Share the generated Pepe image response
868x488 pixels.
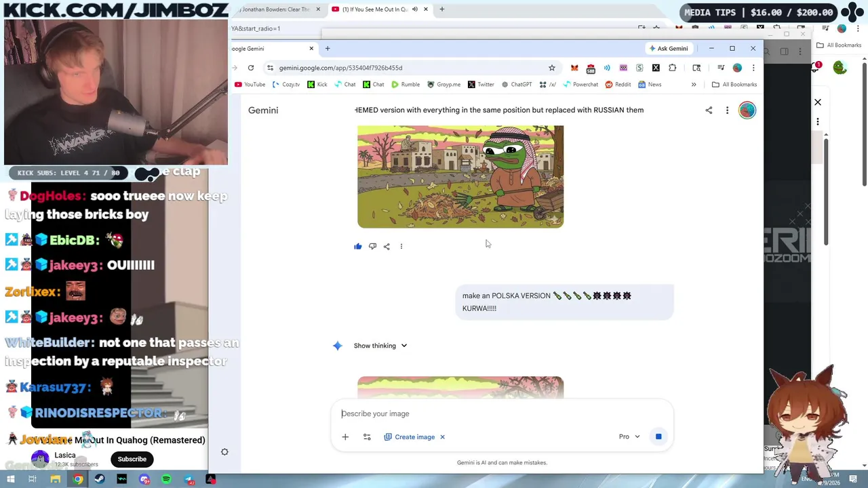click(x=387, y=246)
